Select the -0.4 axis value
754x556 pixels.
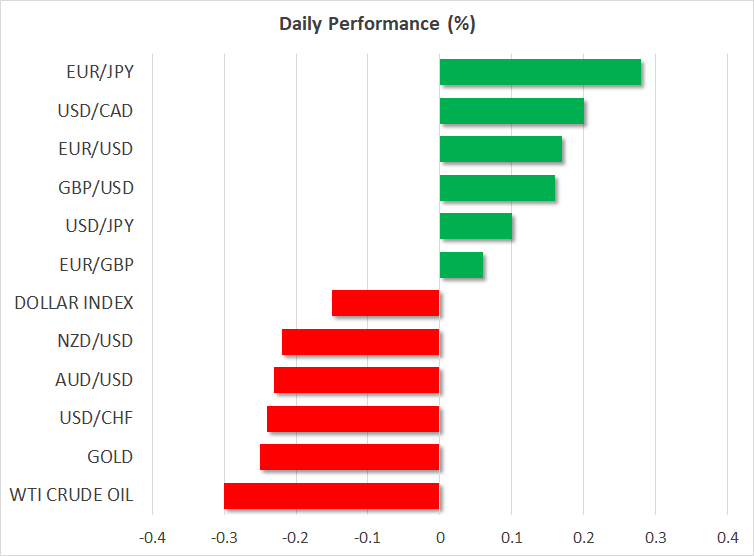coord(152,537)
